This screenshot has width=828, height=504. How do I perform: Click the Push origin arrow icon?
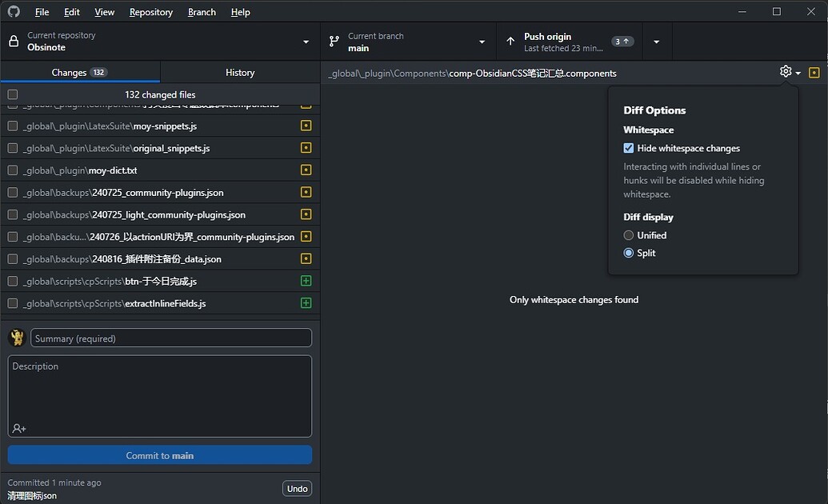(510, 41)
